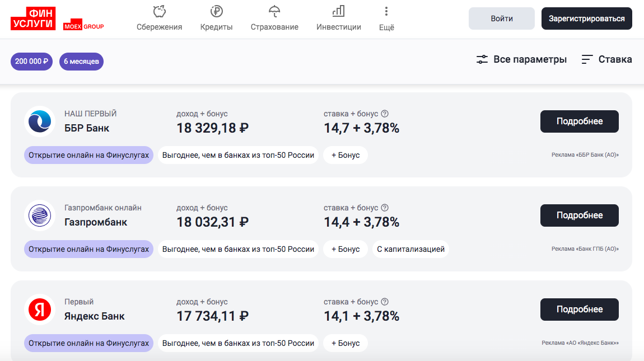This screenshot has width=644, height=361.
Task: Click the ББР Банк name text
Action: tap(87, 129)
